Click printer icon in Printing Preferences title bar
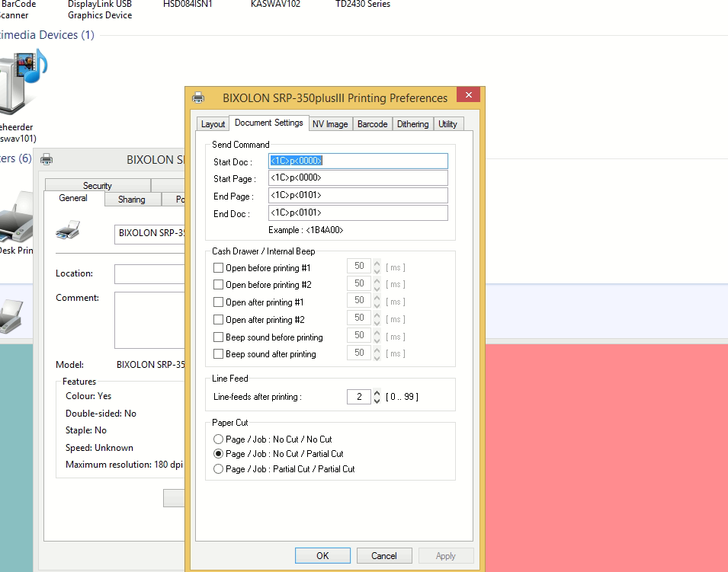The width and height of the screenshot is (728, 572). 199,97
